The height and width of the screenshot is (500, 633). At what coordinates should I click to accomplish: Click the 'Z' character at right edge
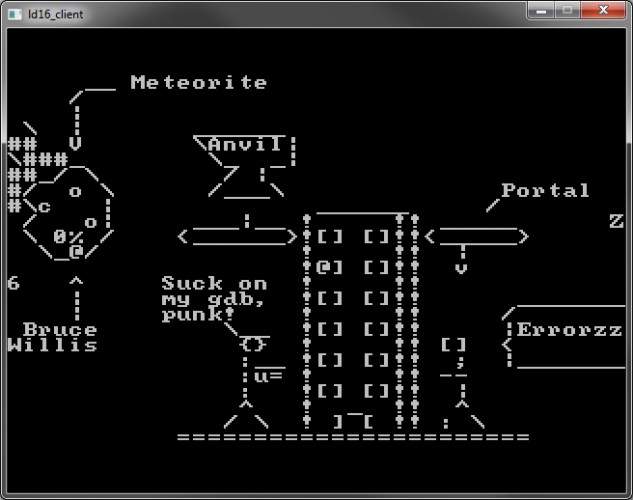click(616, 221)
